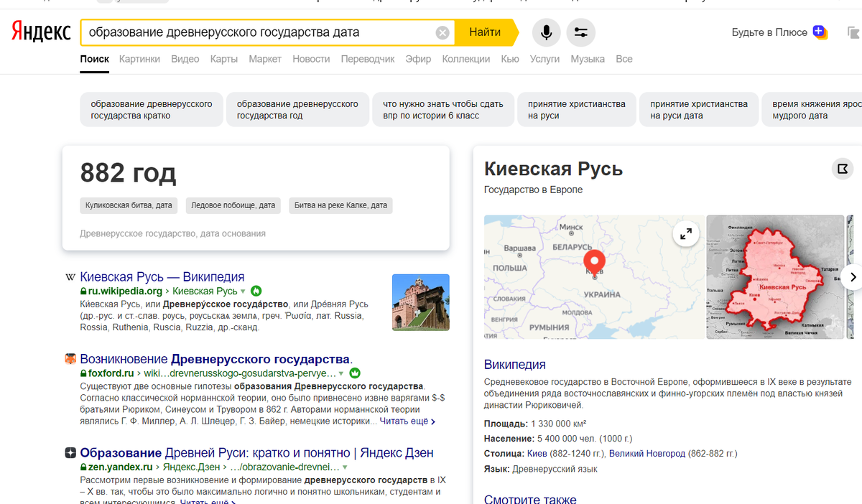Click the Foxford fox favicon
The width and height of the screenshot is (862, 504).
70,359
